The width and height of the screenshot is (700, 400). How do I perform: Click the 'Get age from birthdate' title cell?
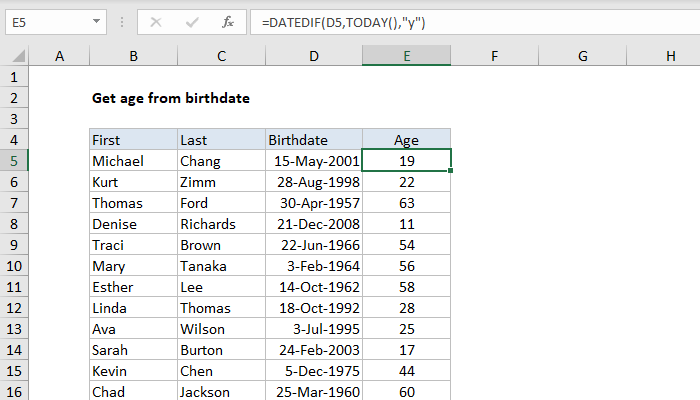(170, 98)
